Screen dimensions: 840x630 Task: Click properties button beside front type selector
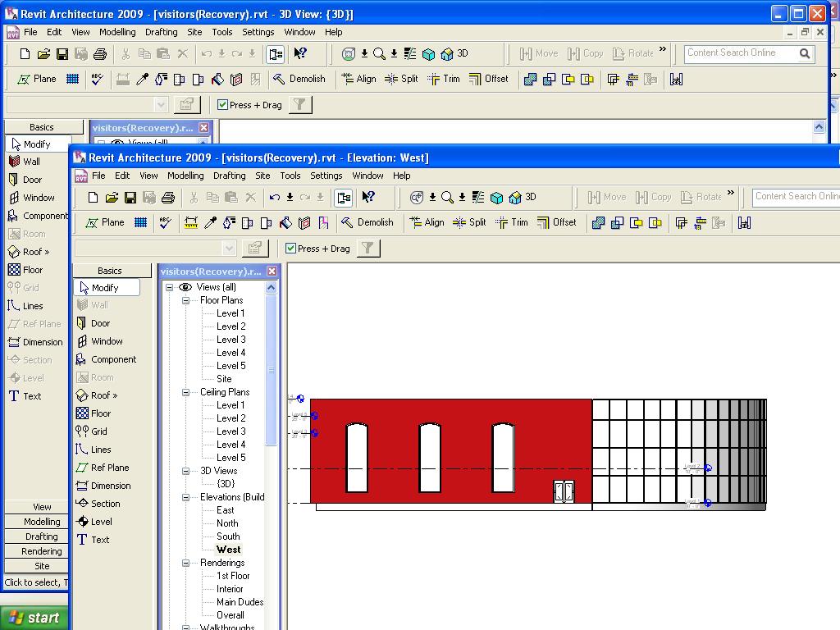tap(255, 248)
